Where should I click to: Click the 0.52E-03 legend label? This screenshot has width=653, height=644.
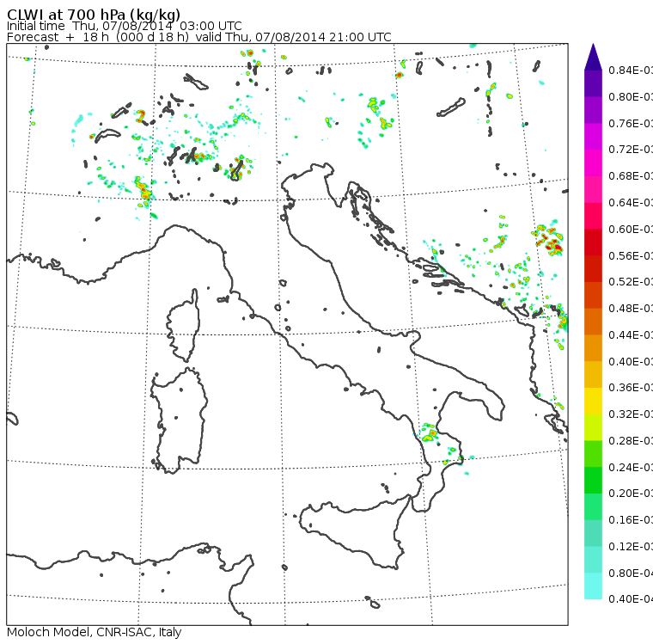tap(631, 282)
